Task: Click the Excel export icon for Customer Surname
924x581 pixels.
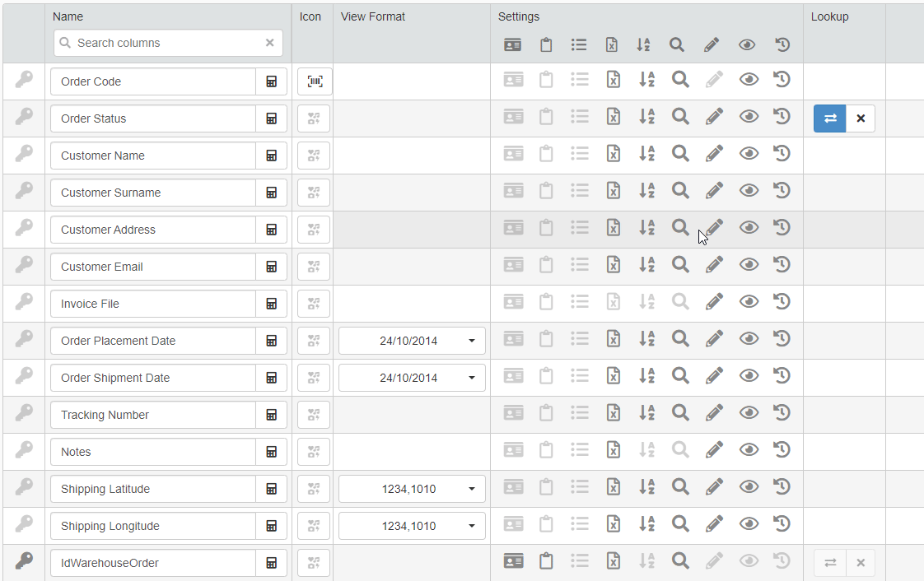Action: pos(613,190)
